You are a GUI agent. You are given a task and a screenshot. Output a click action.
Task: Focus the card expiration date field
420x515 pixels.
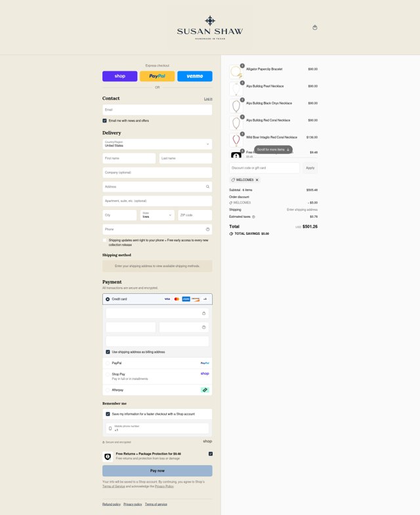[x=131, y=327]
